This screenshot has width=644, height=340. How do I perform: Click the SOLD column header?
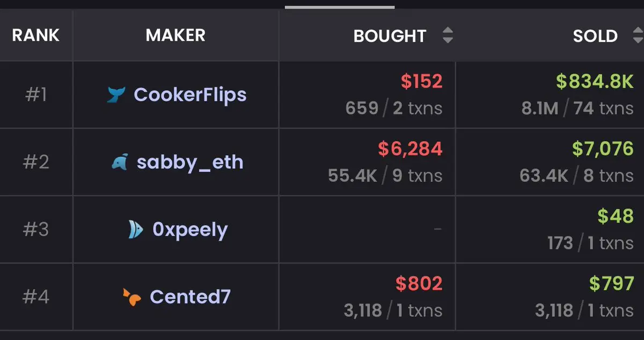(x=595, y=36)
